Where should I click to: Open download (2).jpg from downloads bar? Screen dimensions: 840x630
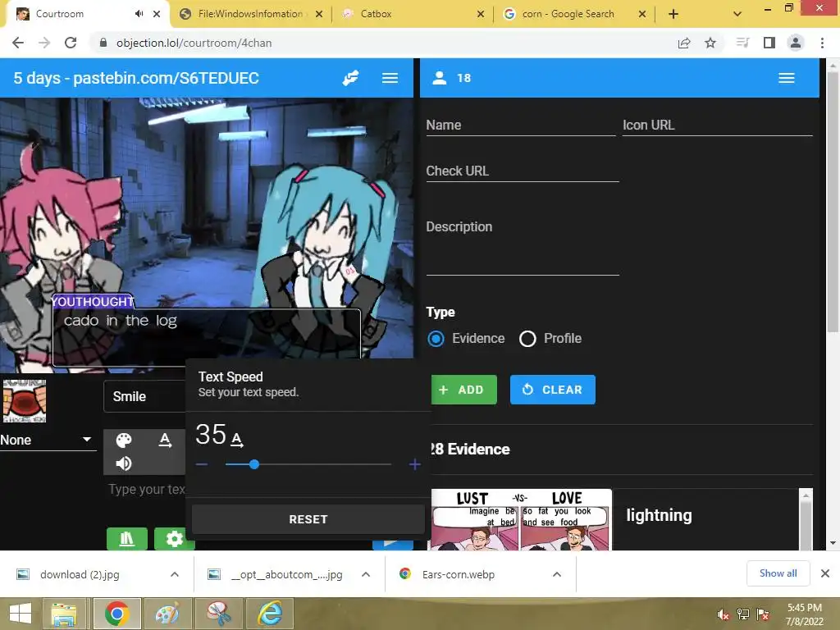pos(80,574)
